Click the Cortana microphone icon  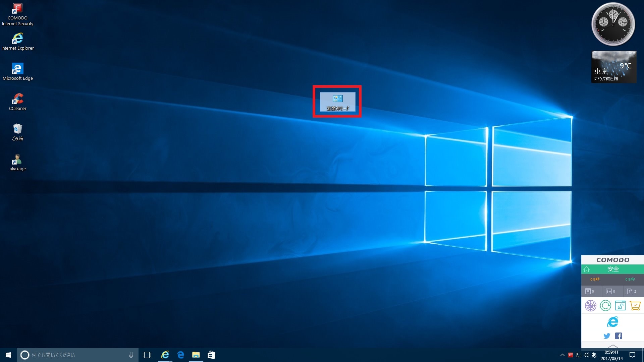(131, 355)
